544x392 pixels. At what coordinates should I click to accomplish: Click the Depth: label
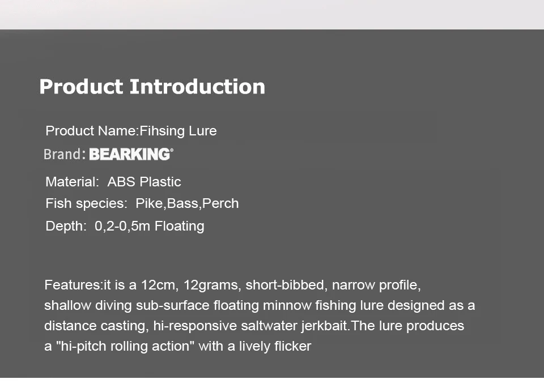click(66, 226)
